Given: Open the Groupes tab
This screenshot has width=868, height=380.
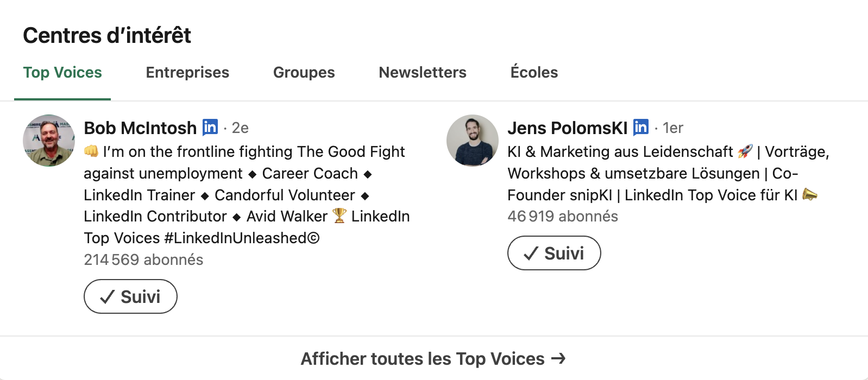Looking at the screenshot, I should 304,72.
